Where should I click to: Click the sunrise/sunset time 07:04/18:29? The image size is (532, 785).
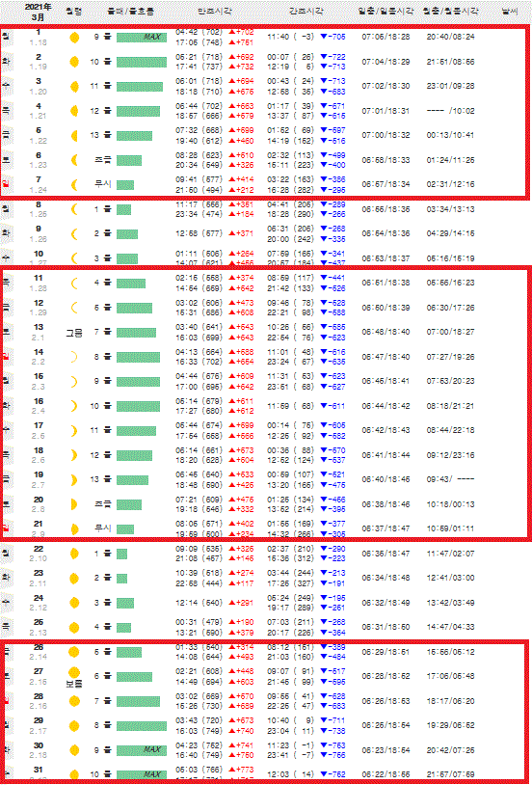coord(386,62)
